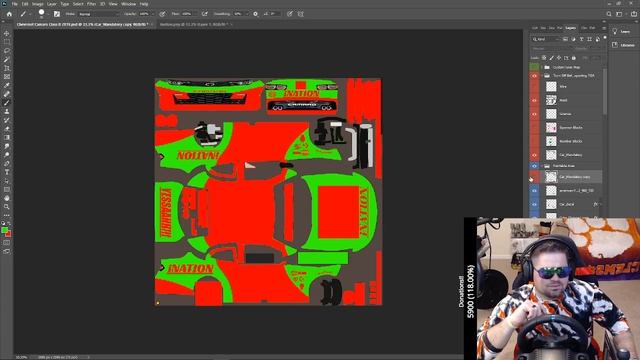Open the search icon in options bar
The height and width of the screenshot is (360, 640).
click(x=609, y=14)
